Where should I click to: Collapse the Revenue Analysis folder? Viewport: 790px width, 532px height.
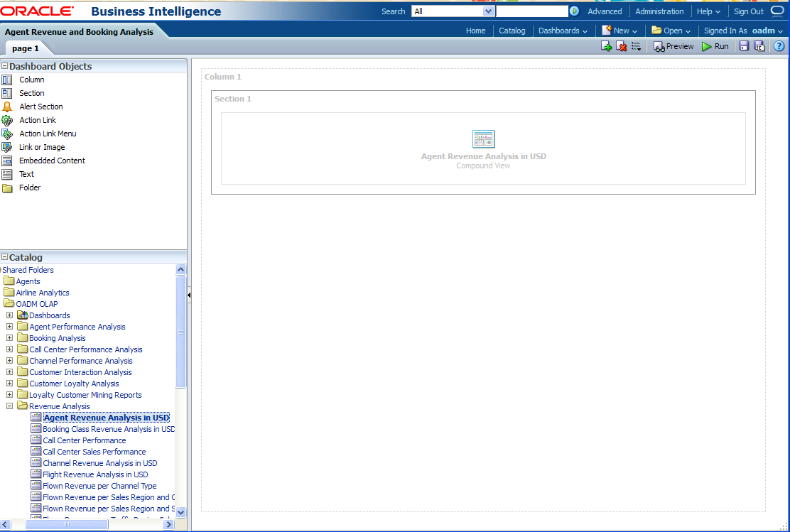point(10,406)
